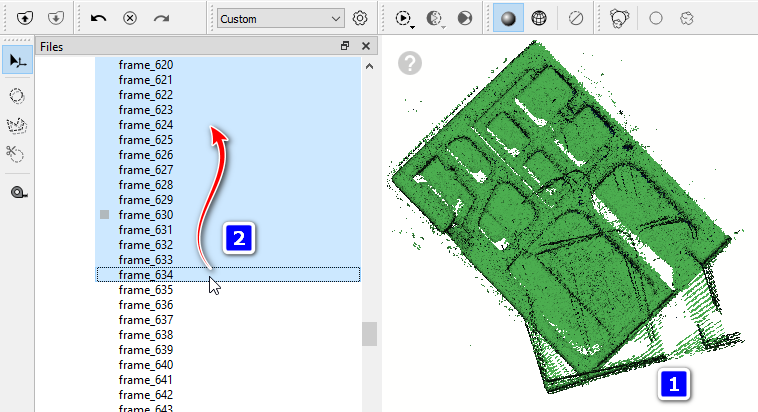
Task: Click the export shield icon with down arrow
Action: click(56, 18)
